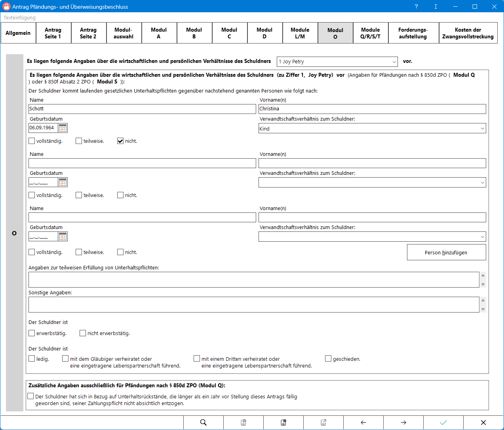The height and width of the screenshot is (430, 504).
Task: Check 'teilweise' next to the Person hinzufügen button
Action: point(79,252)
